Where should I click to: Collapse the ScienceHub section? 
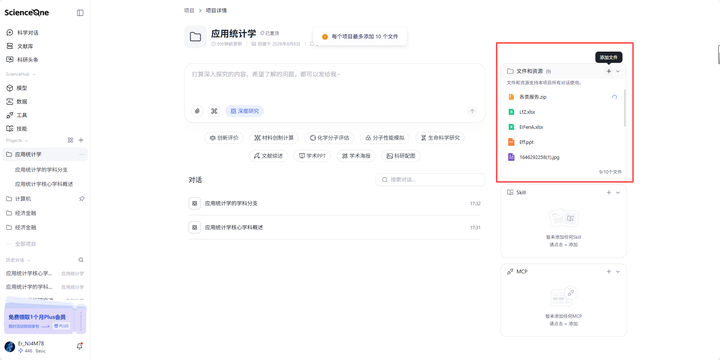34,74
